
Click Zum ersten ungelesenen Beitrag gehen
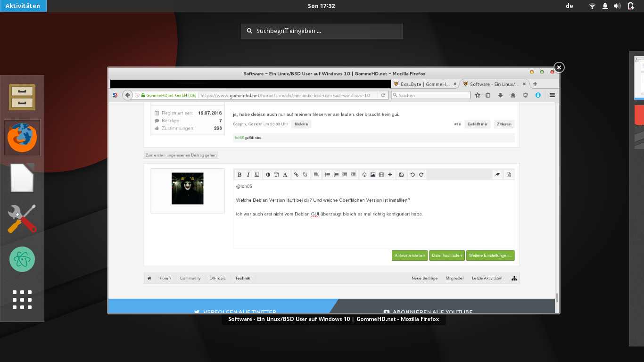pyautogui.click(x=181, y=155)
